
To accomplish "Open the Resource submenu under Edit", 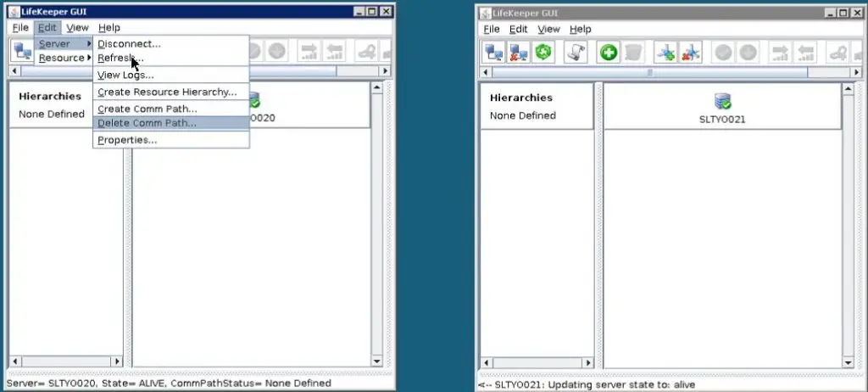I will pos(64,58).
